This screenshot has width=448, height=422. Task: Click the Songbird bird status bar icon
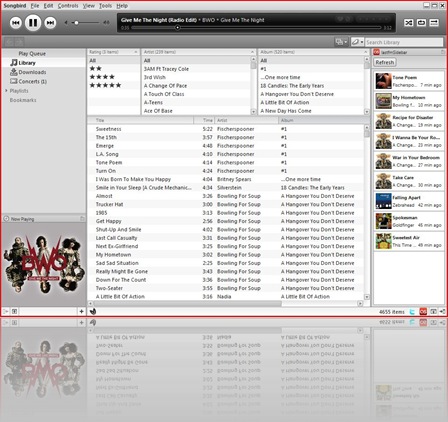click(x=93, y=311)
